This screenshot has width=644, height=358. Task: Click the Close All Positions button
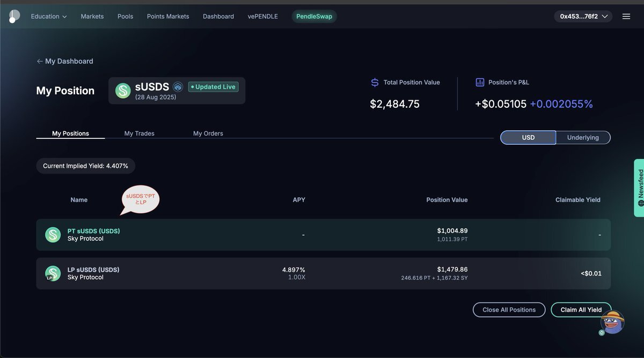509,310
